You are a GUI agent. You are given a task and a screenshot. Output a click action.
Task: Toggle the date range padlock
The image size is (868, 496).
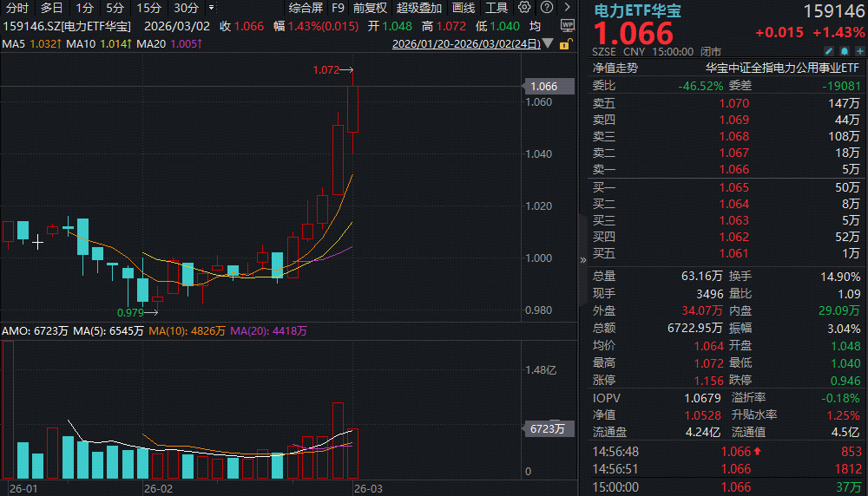[x=565, y=43]
